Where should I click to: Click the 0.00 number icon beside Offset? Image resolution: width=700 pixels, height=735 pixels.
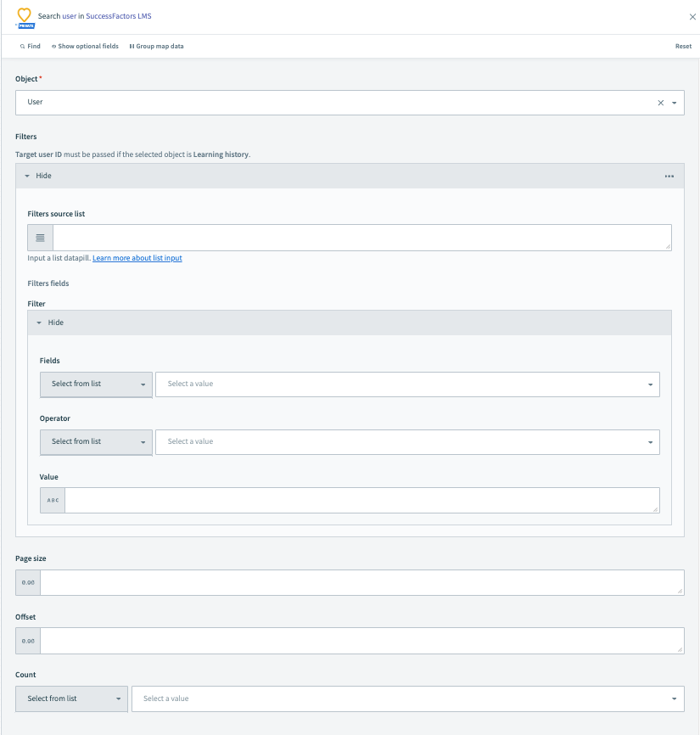(x=27, y=640)
